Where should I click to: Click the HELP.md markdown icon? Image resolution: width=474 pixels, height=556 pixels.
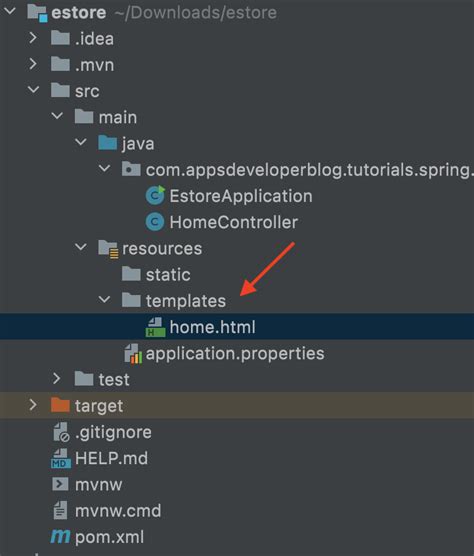coord(61,458)
